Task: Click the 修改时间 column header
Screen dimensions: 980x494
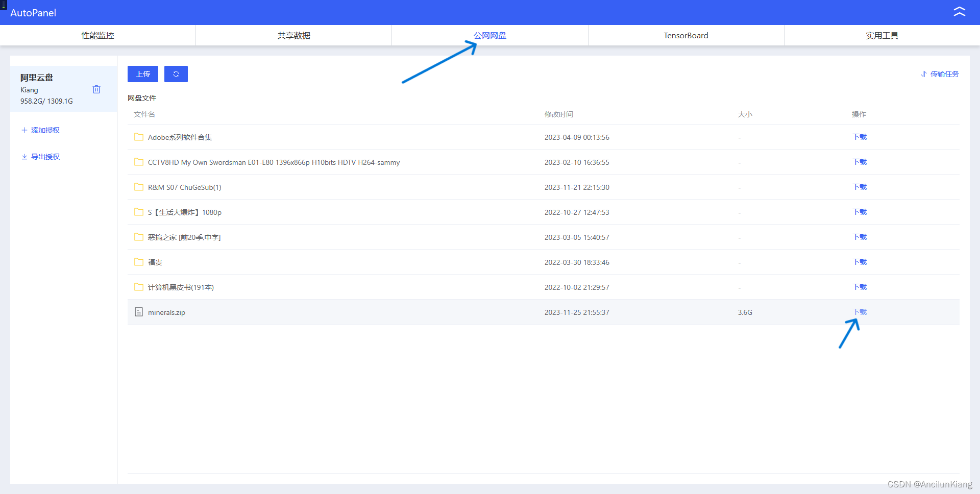Action: coord(559,114)
